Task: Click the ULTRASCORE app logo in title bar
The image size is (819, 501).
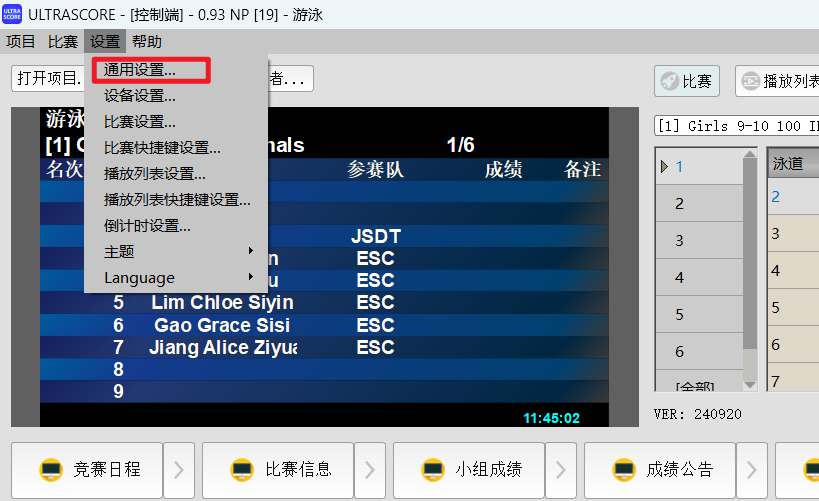Action: (x=12, y=15)
